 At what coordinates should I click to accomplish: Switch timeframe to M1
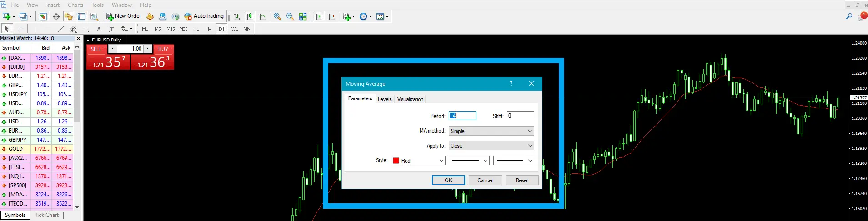click(145, 29)
